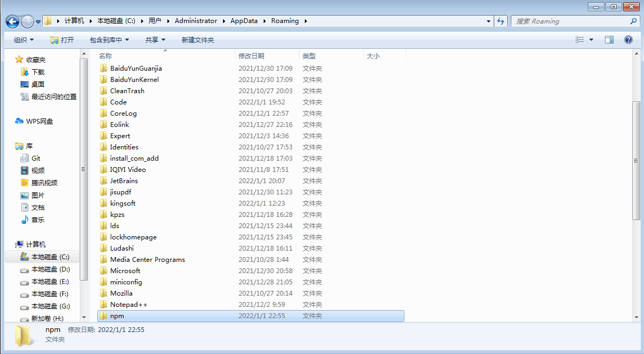Open the 音乐 library
The height and width of the screenshot is (354, 644).
(38, 220)
